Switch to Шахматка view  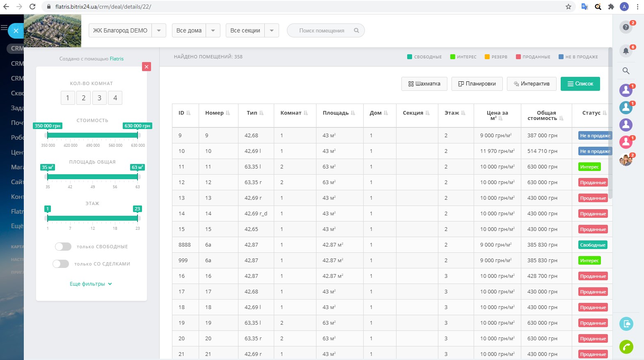tap(424, 84)
